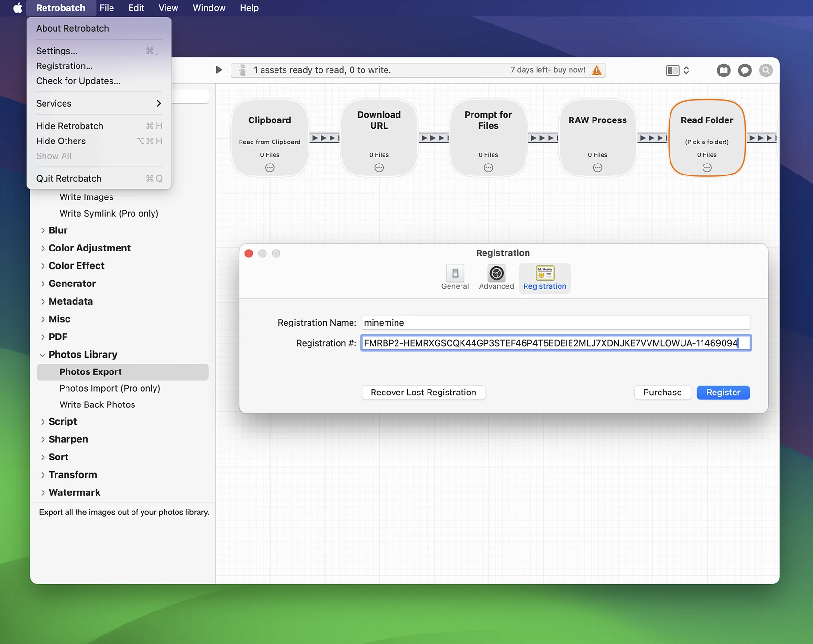
Task: Click the workflow status icon beside assets text
Action: point(242,70)
